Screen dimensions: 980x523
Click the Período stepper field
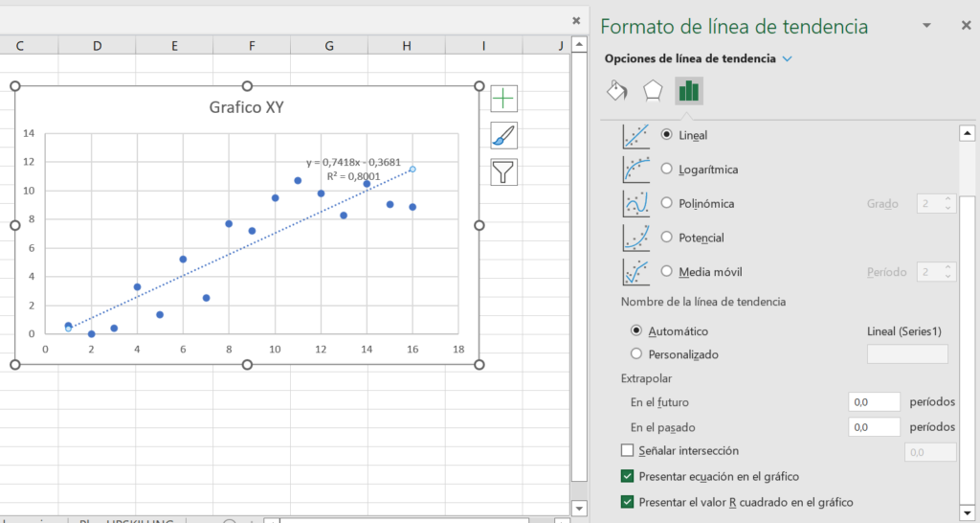[x=936, y=271]
